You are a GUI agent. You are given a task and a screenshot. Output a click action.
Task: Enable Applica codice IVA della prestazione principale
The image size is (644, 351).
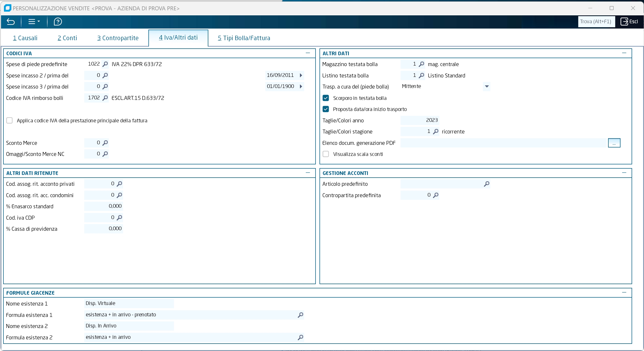pyautogui.click(x=10, y=121)
